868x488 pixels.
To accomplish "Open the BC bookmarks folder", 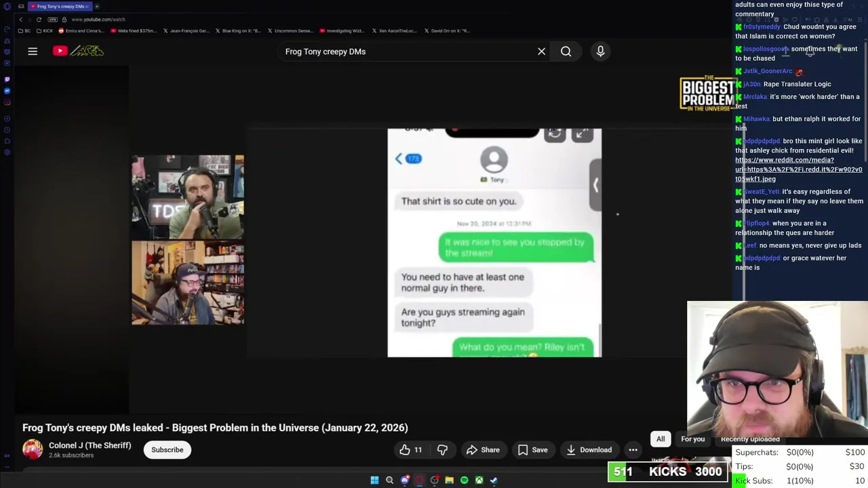I will [25, 30].
